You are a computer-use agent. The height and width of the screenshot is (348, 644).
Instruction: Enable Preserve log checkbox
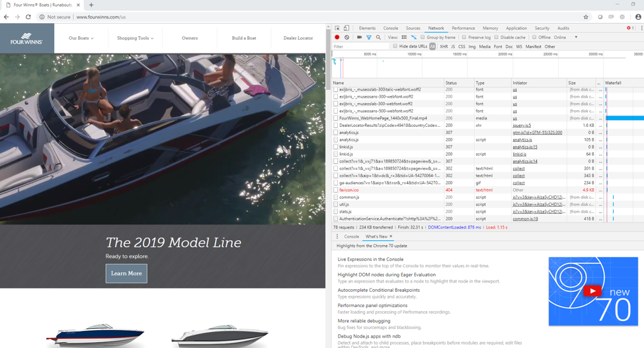tap(464, 38)
